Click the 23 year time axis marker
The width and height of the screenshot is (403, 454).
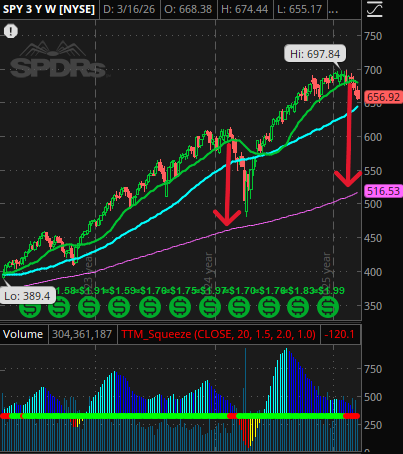coord(88,272)
